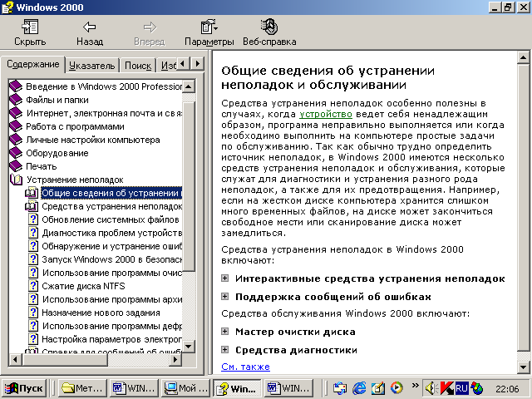Click question icon of Диагностика проблем устройств
Screen dimensions: 532x399
(33, 233)
